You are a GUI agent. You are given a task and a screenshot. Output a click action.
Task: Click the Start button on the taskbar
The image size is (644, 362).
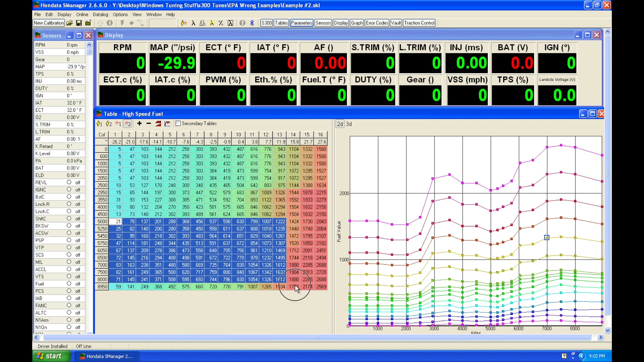(50, 356)
